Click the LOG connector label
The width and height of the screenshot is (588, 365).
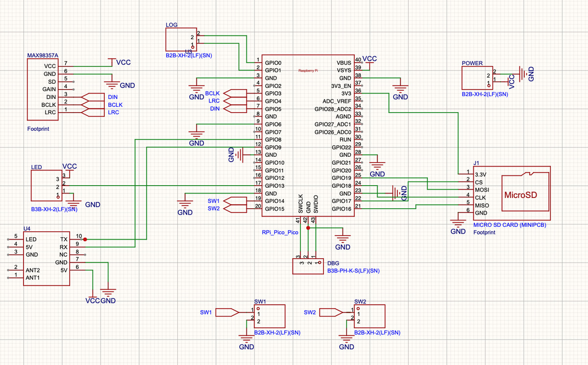tap(172, 24)
